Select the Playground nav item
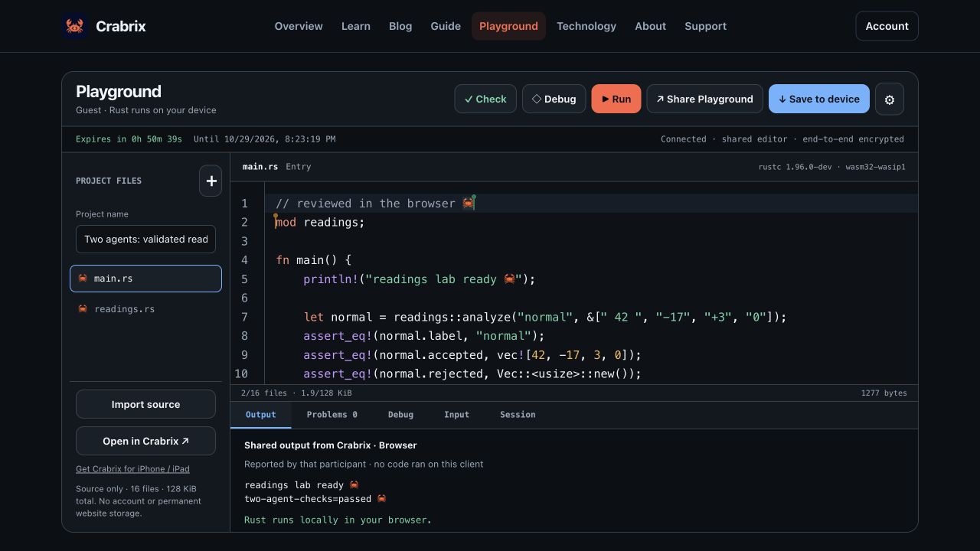The width and height of the screenshot is (980, 551). pos(508,26)
